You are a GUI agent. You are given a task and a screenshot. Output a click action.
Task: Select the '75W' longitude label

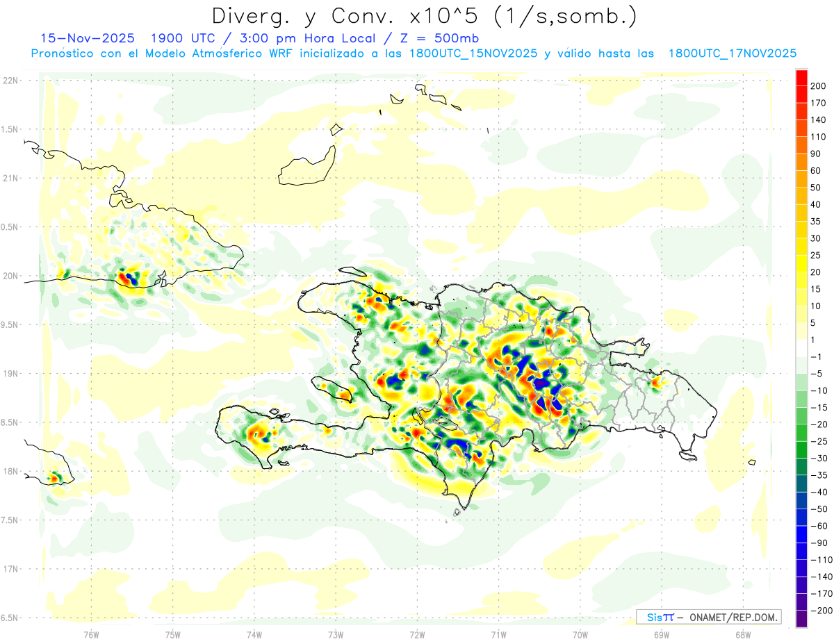(x=172, y=634)
